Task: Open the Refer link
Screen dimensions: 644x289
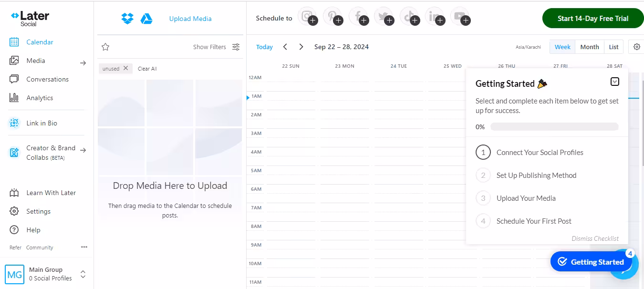Action: tap(16, 248)
